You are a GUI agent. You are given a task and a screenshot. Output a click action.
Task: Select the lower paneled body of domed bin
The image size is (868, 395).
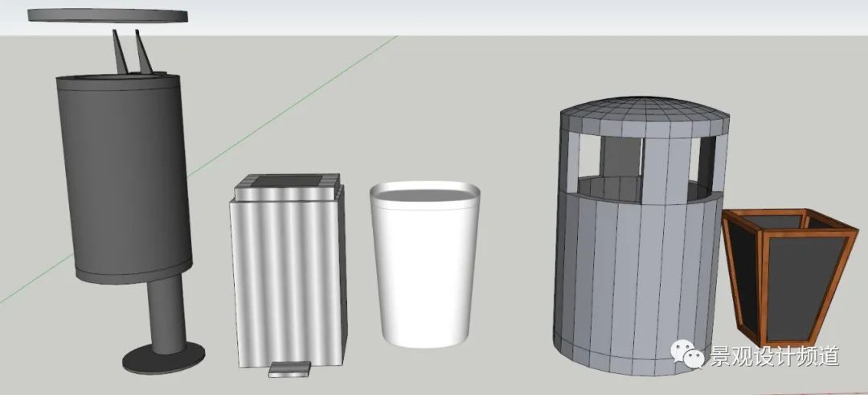point(635,274)
